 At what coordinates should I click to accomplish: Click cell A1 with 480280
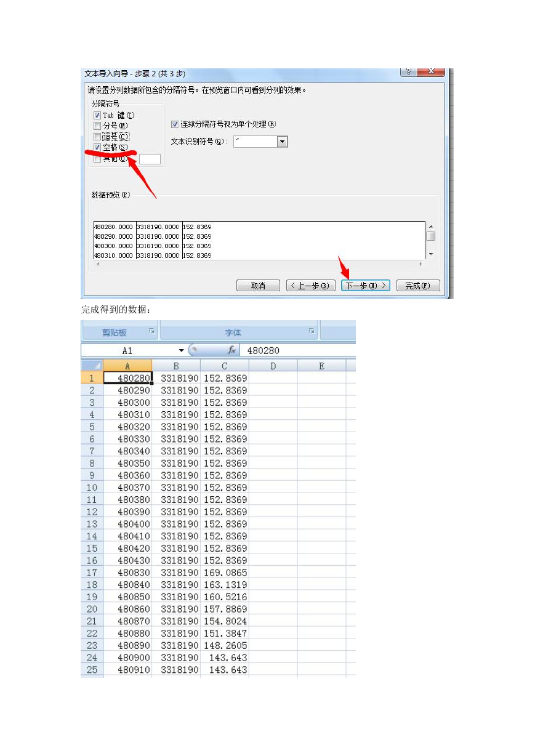[127, 378]
